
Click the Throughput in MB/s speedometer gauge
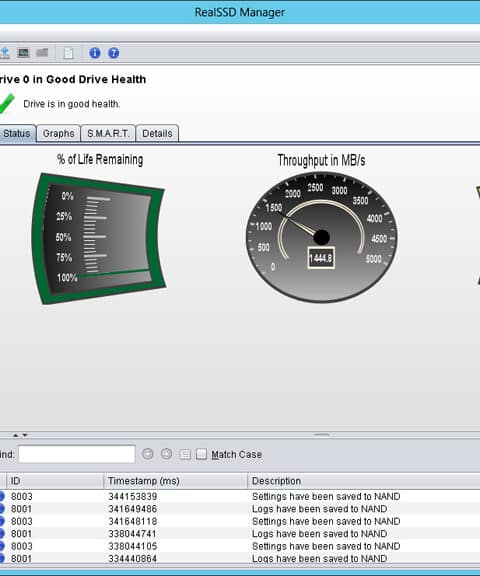coord(321,237)
